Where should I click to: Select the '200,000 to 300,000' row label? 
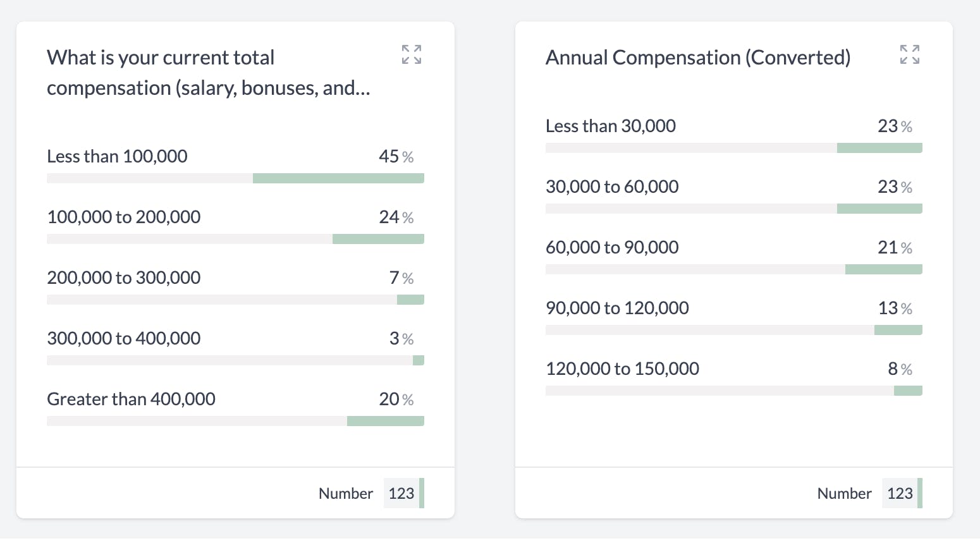(x=124, y=278)
